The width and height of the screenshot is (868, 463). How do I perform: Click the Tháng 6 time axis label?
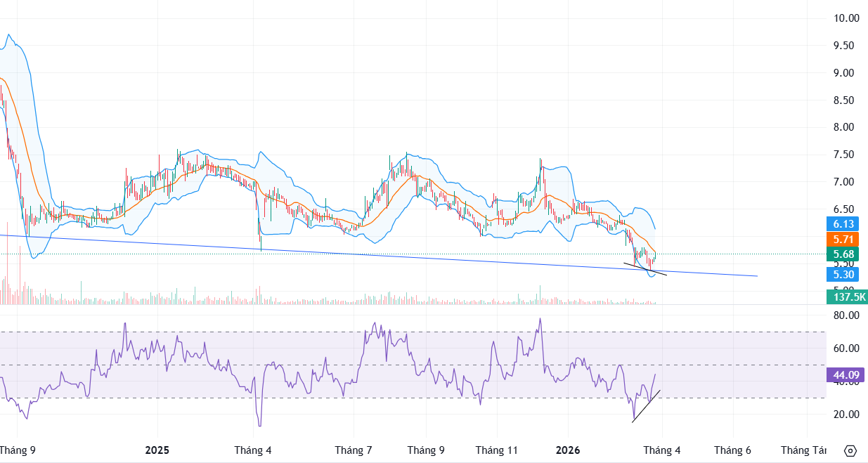point(733,450)
